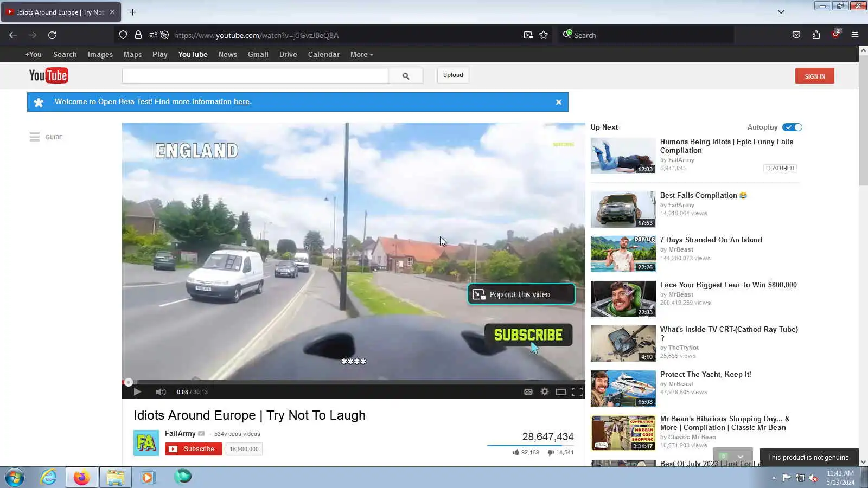The width and height of the screenshot is (868, 488).
Task: Open the +You menu item
Action: tap(33, 54)
